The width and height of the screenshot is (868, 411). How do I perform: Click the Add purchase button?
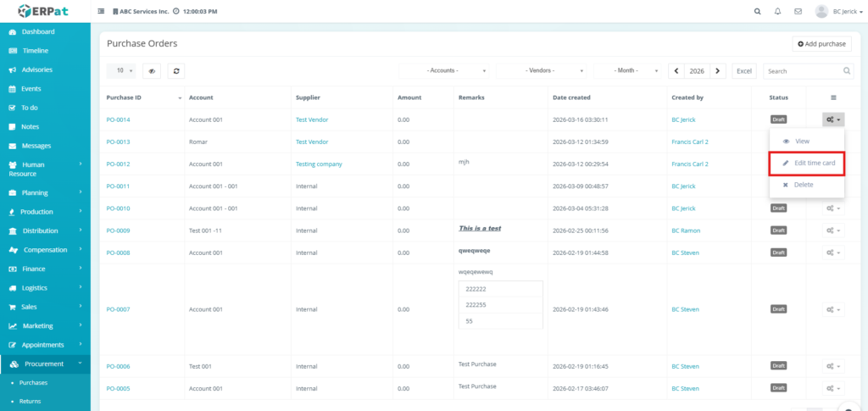(821, 43)
